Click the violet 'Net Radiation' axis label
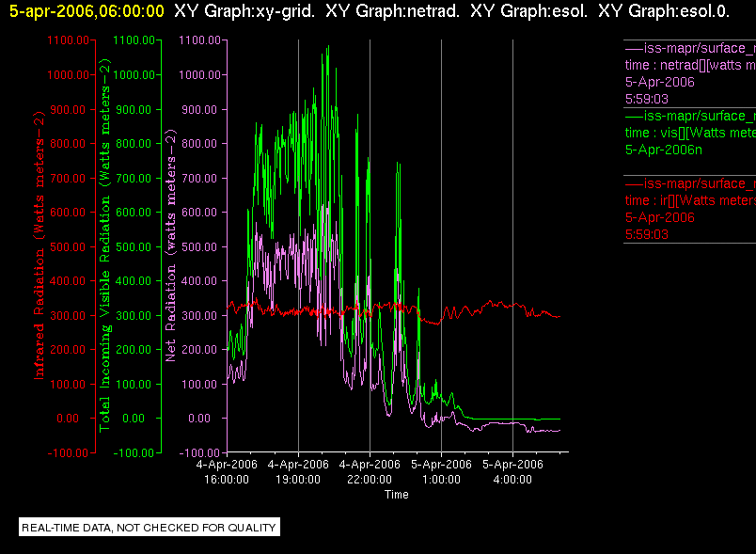Image resolution: width=756 pixels, height=554 pixels. coord(171,245)
